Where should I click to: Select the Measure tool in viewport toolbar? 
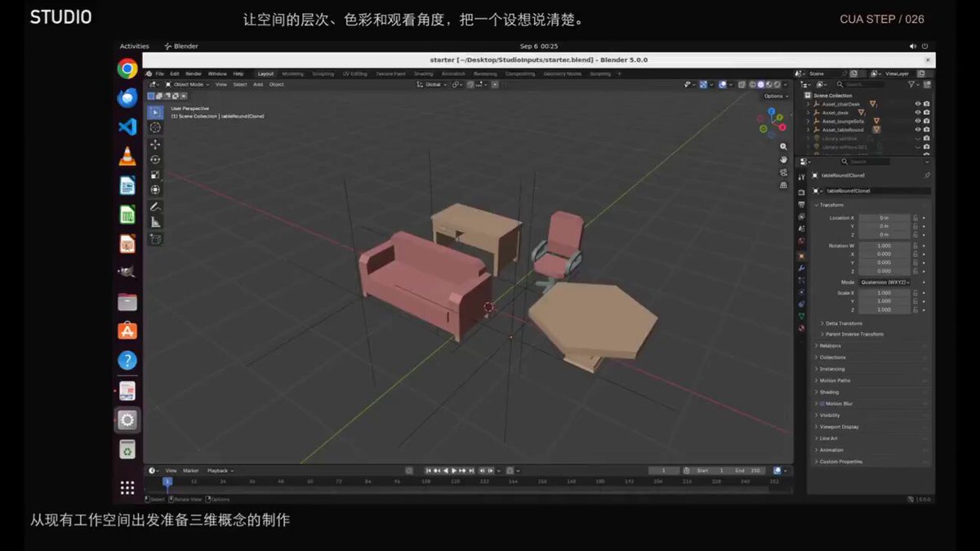pyautogui.click(x=155, y=222)
